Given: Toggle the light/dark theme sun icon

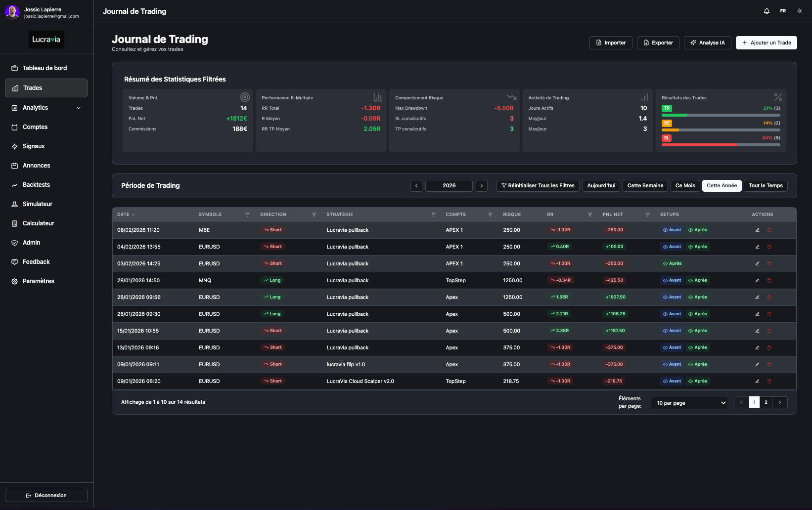Looking at the screenshot, I should click(x=800, y=11).
